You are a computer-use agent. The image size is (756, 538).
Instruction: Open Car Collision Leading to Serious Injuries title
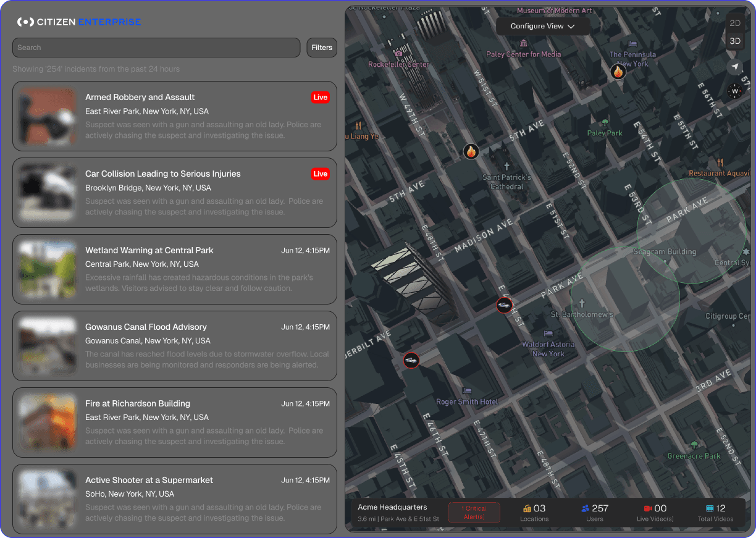163,174
